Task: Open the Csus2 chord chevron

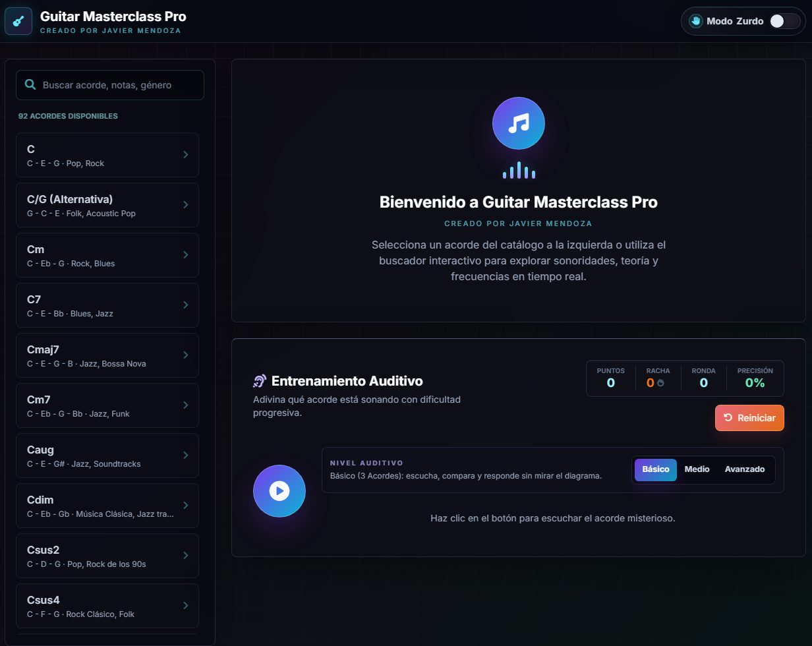Action: (x=186, y=555)
